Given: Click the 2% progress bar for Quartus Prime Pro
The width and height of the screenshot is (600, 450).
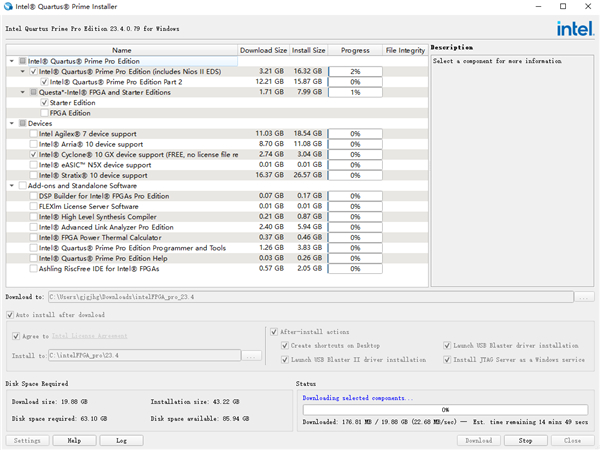Looking at the screenshot, I should click(x=355, y=72).
